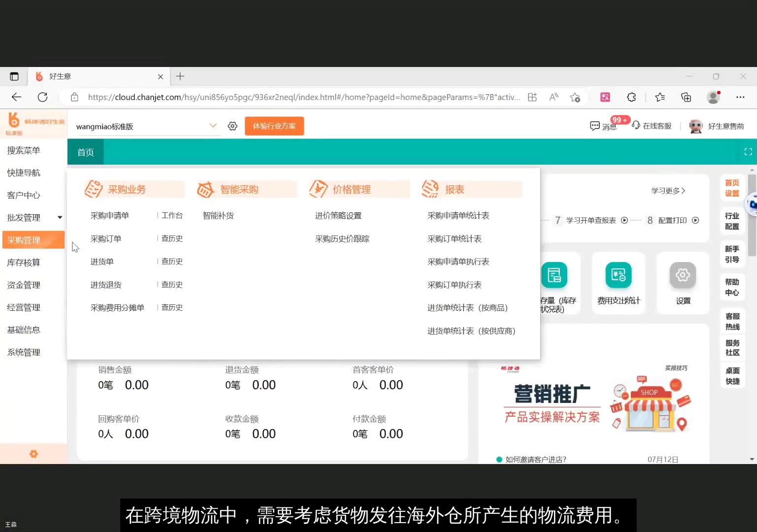757x532 pixels.
Task: Click the 报表 reports icon
Action: click(431, 189)
